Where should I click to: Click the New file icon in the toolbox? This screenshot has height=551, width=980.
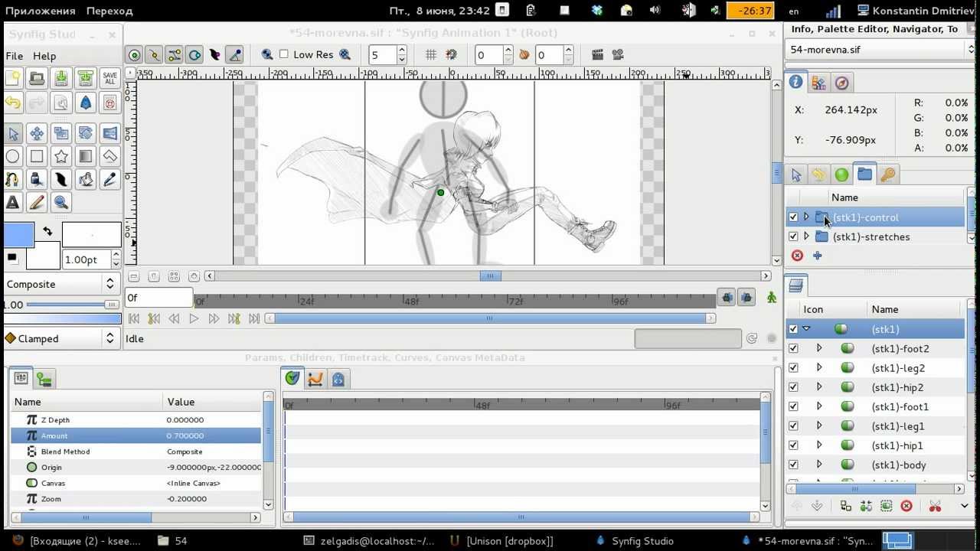click(x=13, y=78)
